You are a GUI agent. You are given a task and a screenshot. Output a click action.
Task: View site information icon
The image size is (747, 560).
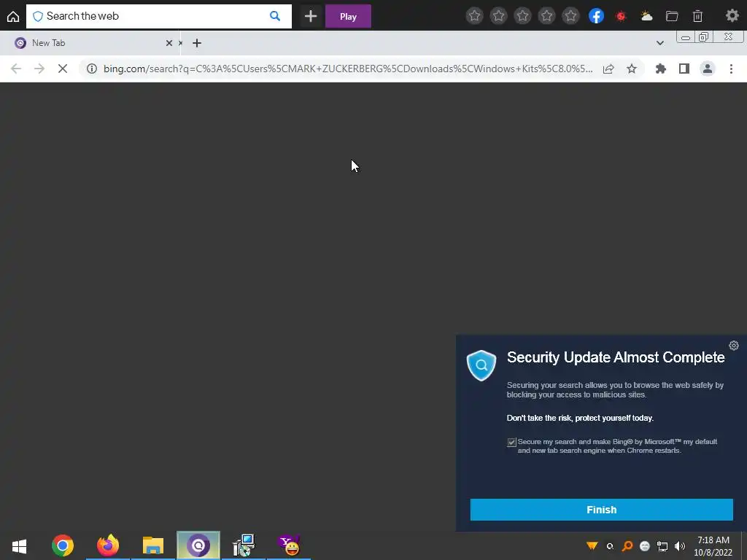pos(92,69)
